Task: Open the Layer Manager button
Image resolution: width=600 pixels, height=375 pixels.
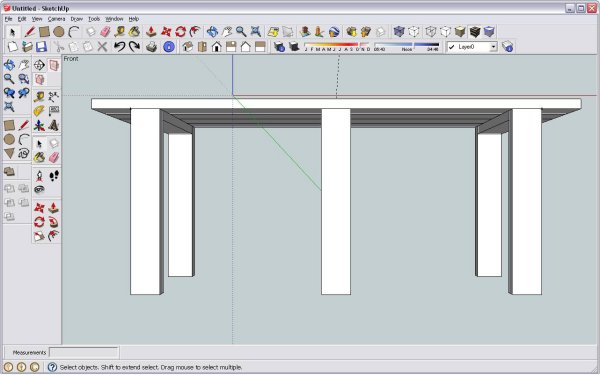Action: (507, 47)
